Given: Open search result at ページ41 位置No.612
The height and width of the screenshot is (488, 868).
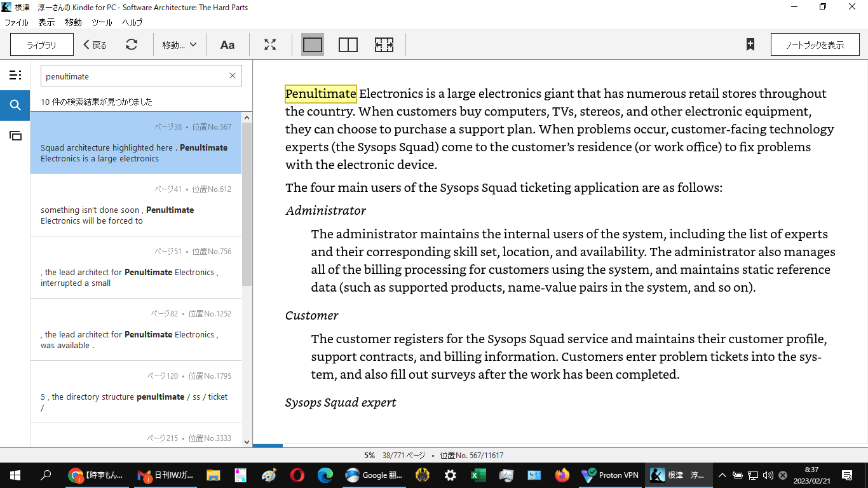Looking at the screenshot, I should pyautogui.click(x=136, y=205).
